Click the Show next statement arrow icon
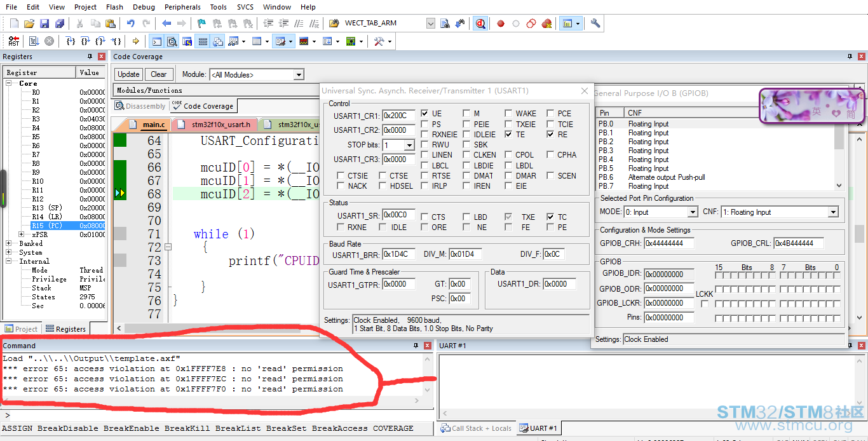 [135, 41]
